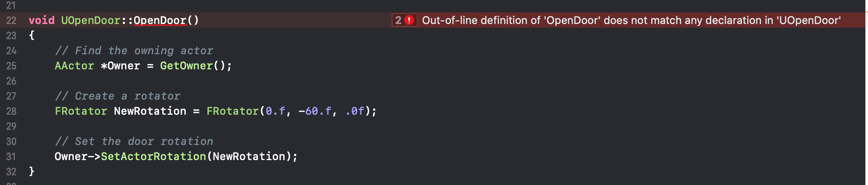The width and height of the screenshot is (868, 185).
Task: Click the '// Set the door rotation' comment
Action: point(134,141)
